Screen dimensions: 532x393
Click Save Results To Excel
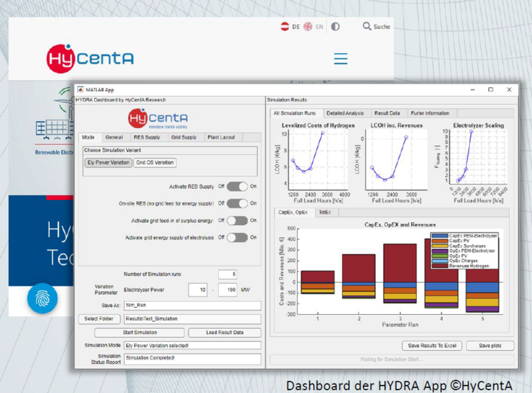432,345
